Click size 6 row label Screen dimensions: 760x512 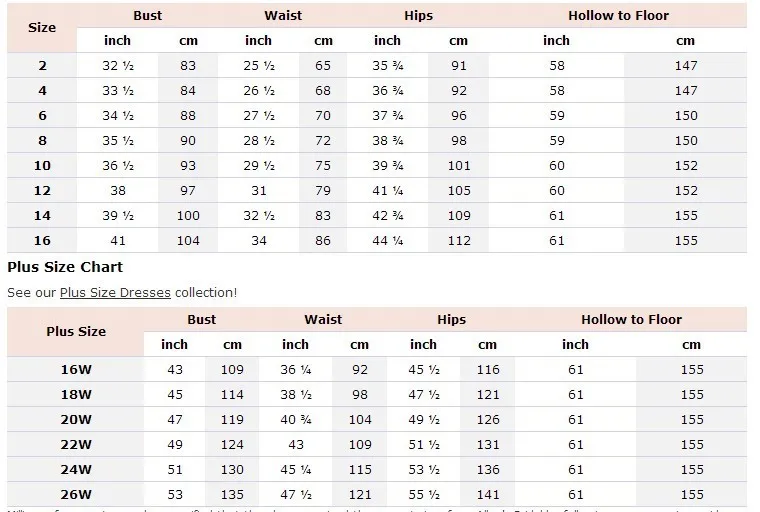click(x=42, y=115)
